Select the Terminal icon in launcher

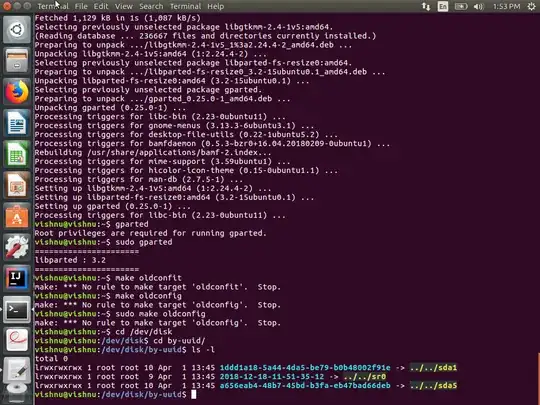[17, 309]
